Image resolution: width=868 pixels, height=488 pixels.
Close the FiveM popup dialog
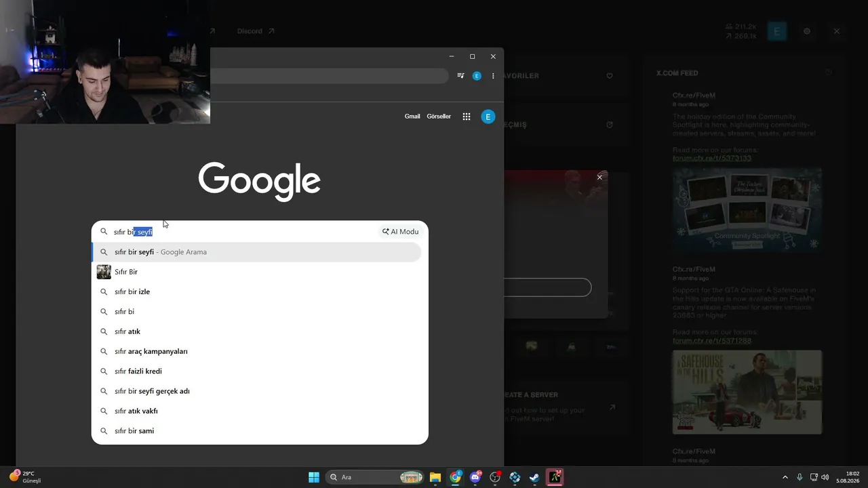coord(599,178)
